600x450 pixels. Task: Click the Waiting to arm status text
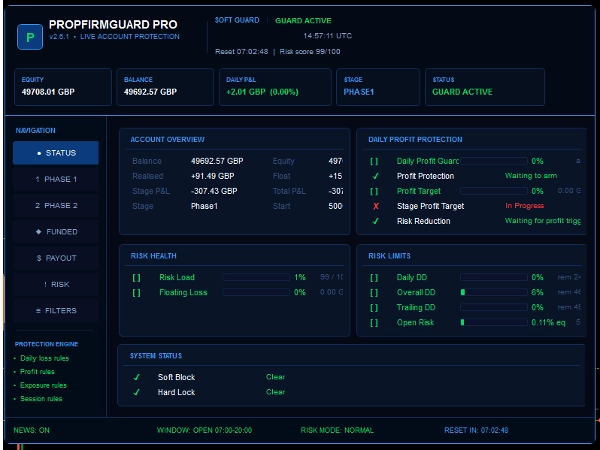tap(531, 176)
